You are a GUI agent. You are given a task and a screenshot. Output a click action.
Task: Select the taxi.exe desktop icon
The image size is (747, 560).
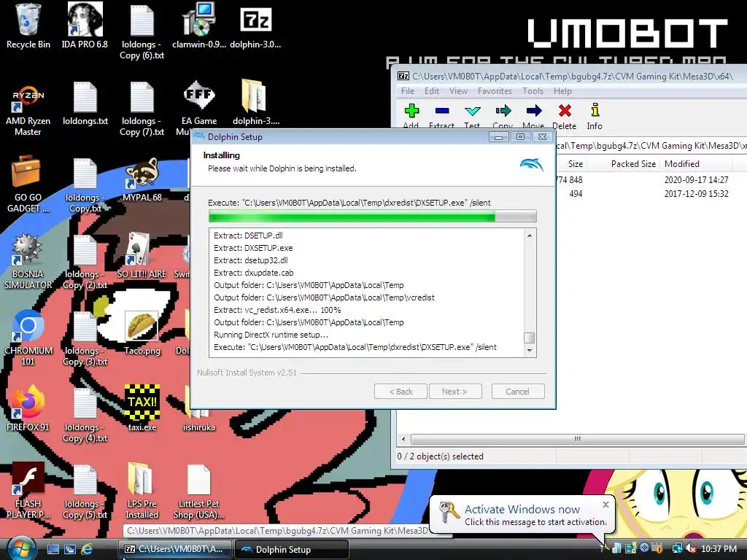click(x=142, y=408)
